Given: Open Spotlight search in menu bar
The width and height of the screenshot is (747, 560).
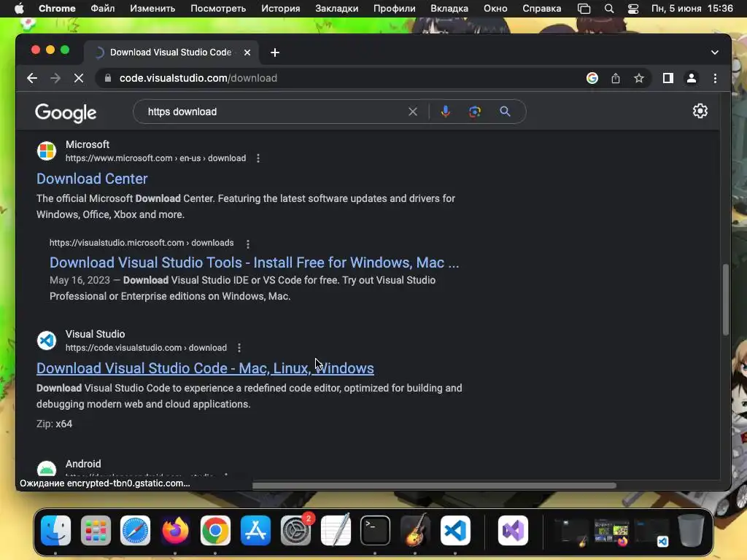Looking at the screenshot, I should tap(609, 9).
